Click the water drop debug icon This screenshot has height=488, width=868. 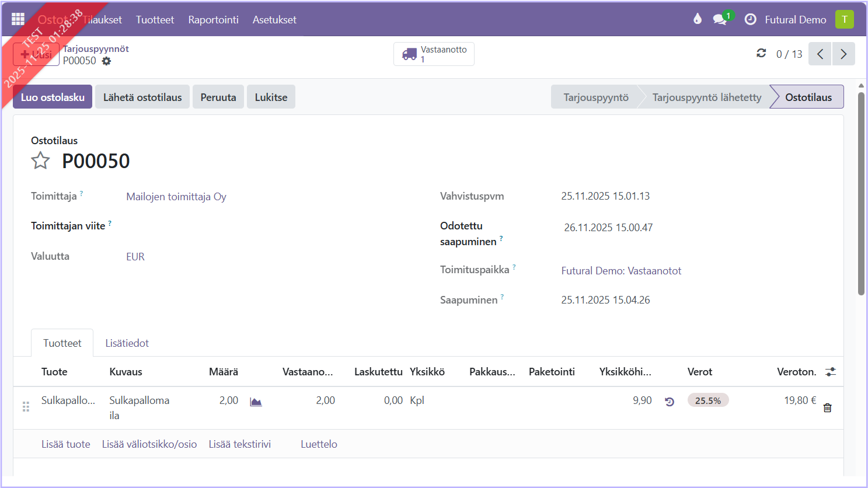tap(697, 19)
